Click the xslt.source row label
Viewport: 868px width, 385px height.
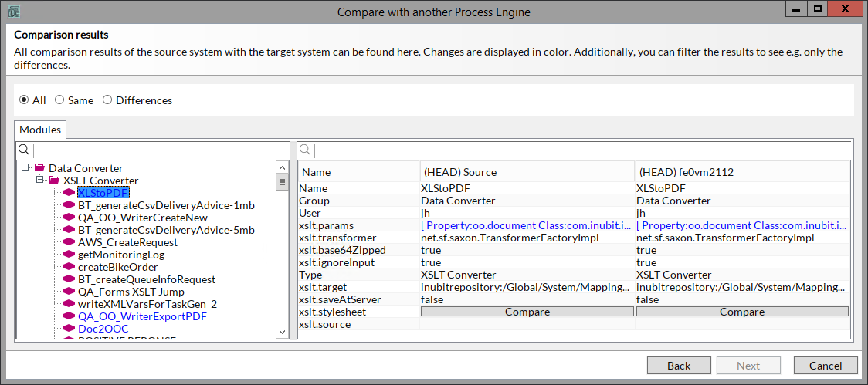click(x=325, y=324)
